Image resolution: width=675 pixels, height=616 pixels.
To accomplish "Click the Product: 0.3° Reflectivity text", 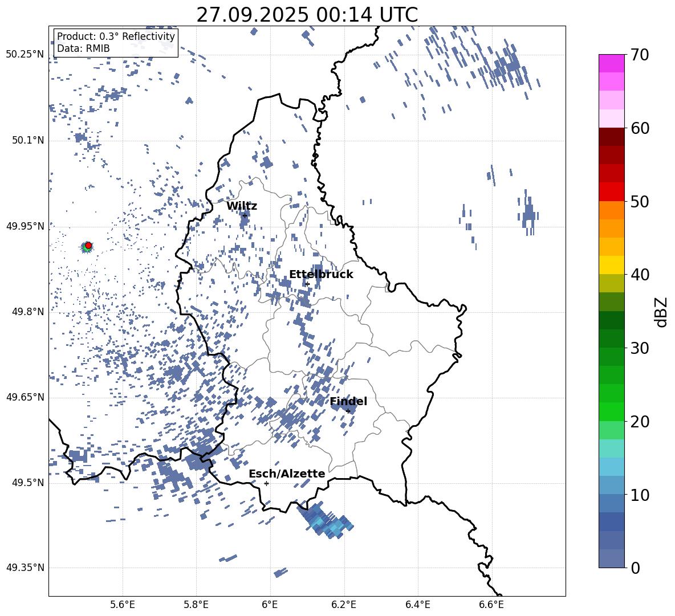I will click(116, 36).
